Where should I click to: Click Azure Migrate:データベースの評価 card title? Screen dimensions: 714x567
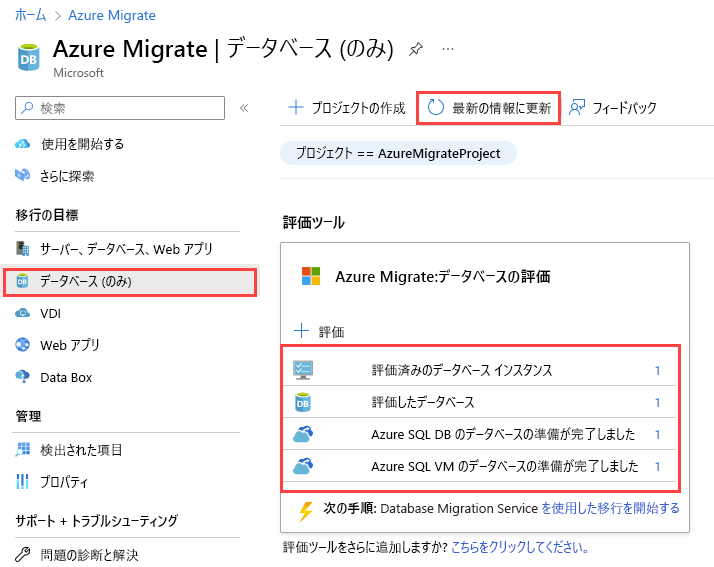[x=443, y=276]
